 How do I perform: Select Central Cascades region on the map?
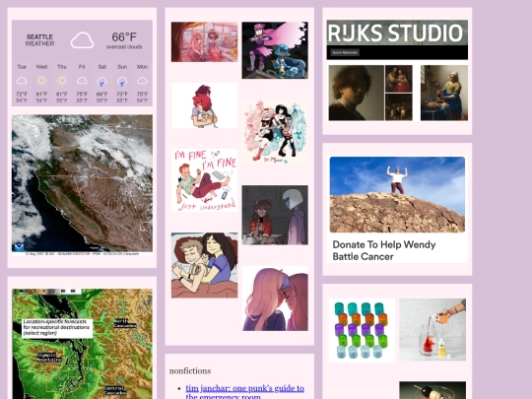coord(115,390)
